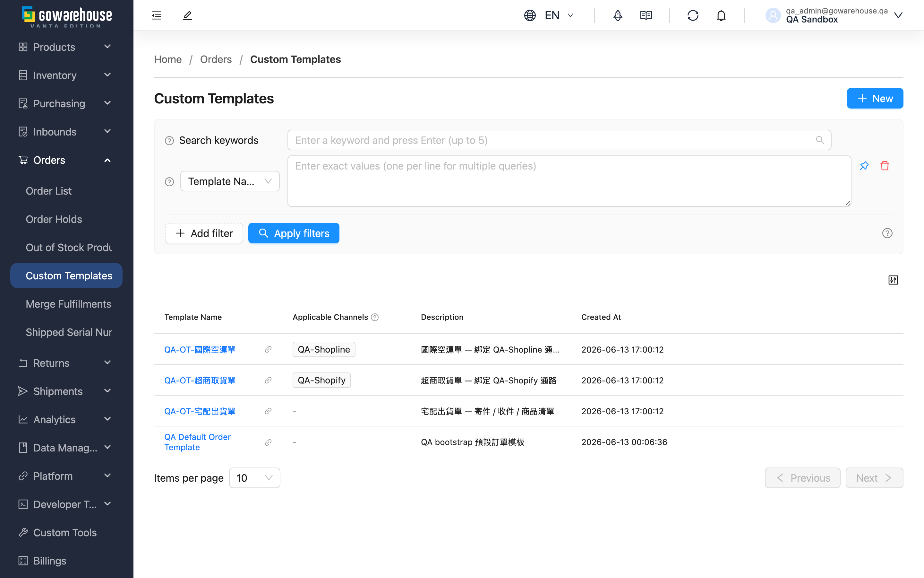The height and width of the screenshot is (578, 924).
Task: Open Out of Stock Products page
Action: tap(66, 248)
